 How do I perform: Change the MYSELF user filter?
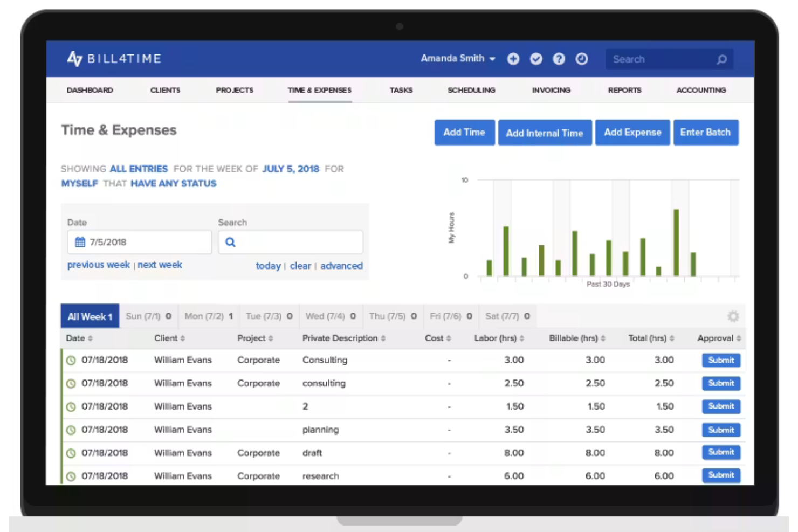pos(79,183)
